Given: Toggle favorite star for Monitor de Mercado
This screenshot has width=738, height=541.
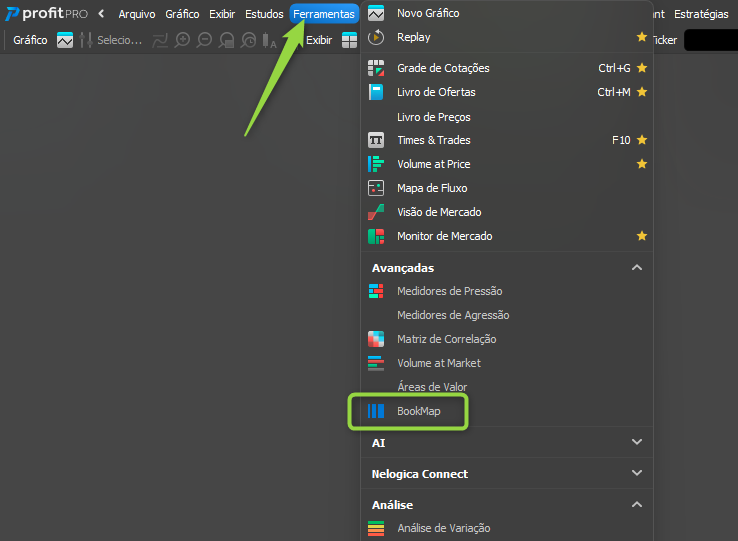Looking at the screenshot, I should pos(642,236).
